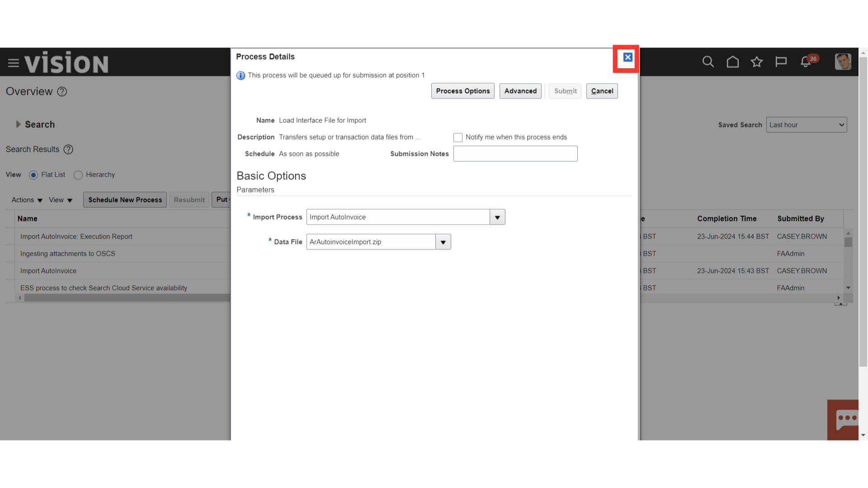Click the table scroll left arrow
This screenshot has width=868, height=488.
[20, 298]
